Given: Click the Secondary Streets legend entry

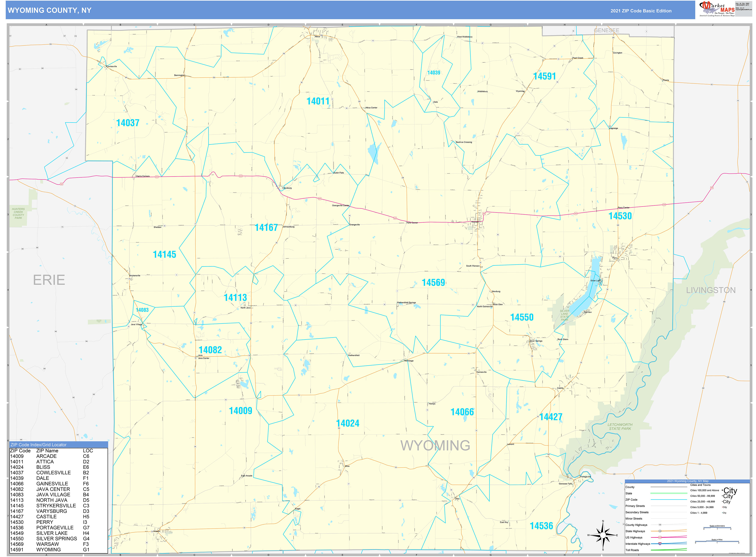Looking at the screenshot, I should click(x=656, y=512).
